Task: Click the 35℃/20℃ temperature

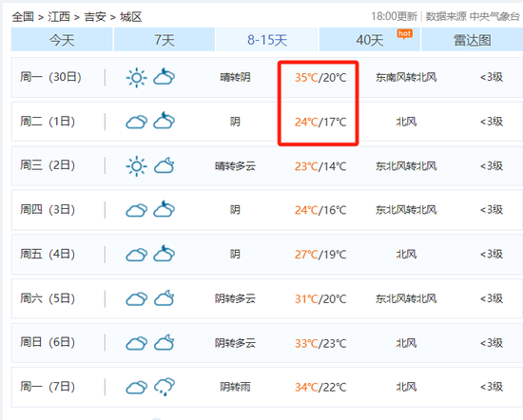Action: click(320, 78)
